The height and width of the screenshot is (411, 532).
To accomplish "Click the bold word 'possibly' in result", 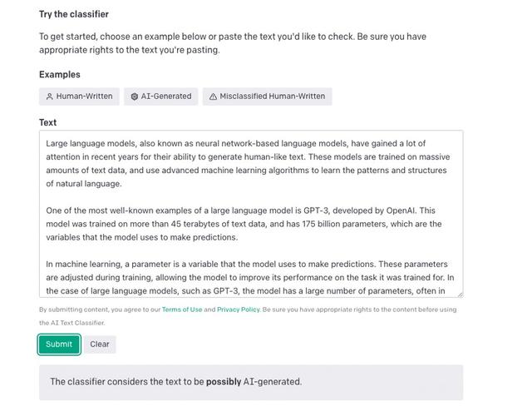I will click(x=224, y=382).
